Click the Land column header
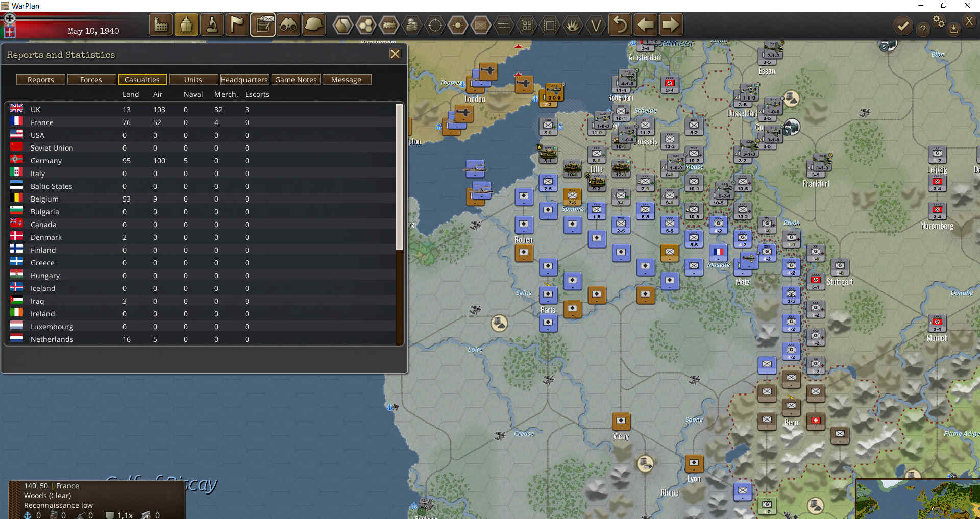Screen dimensions: 980x519 coord(131,94)
